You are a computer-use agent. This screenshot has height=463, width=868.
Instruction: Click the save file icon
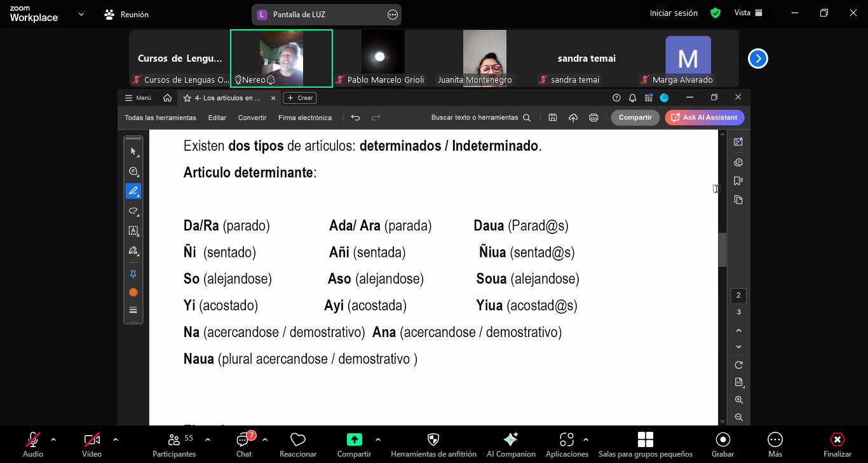coord(553,118)
